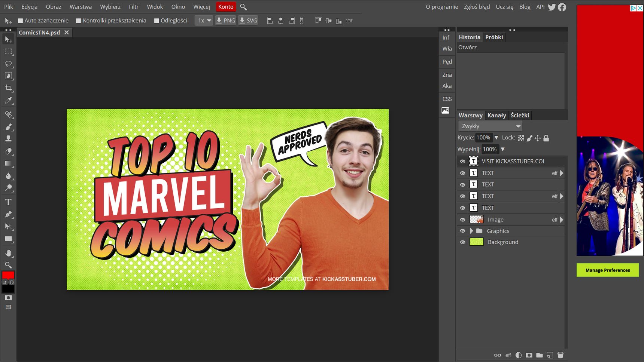Hide the Image layer

coord(463,220)
